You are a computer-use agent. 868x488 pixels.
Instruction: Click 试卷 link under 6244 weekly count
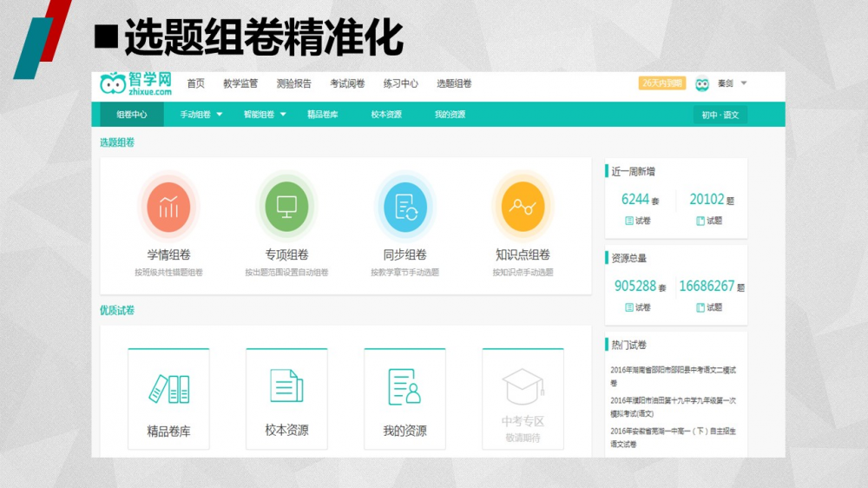(638, 221)
